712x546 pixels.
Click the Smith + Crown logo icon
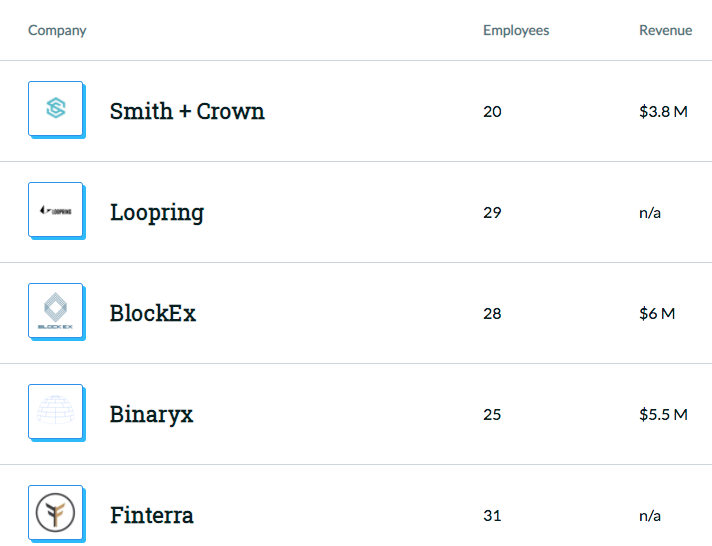[x=55, y=108]
